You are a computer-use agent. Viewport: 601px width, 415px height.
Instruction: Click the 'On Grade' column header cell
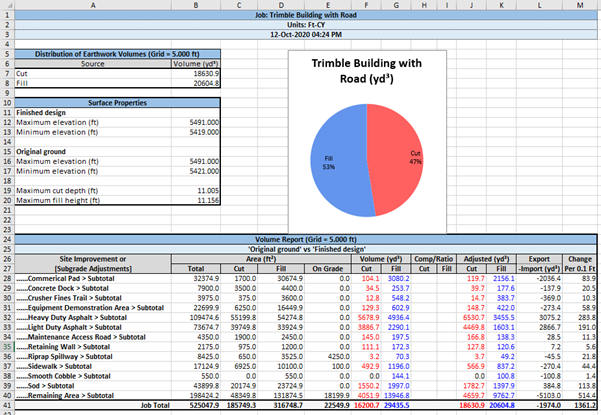327,269
